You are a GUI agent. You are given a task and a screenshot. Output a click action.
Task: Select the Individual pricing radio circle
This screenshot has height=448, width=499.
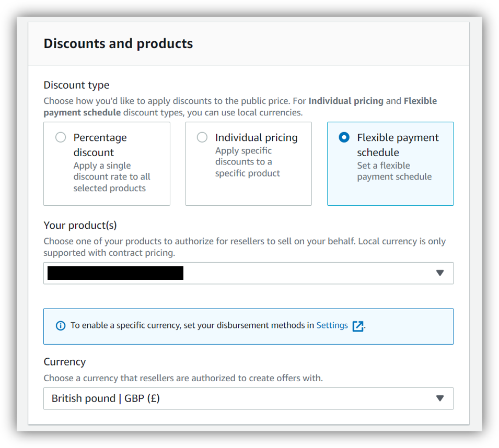point(202,137)
